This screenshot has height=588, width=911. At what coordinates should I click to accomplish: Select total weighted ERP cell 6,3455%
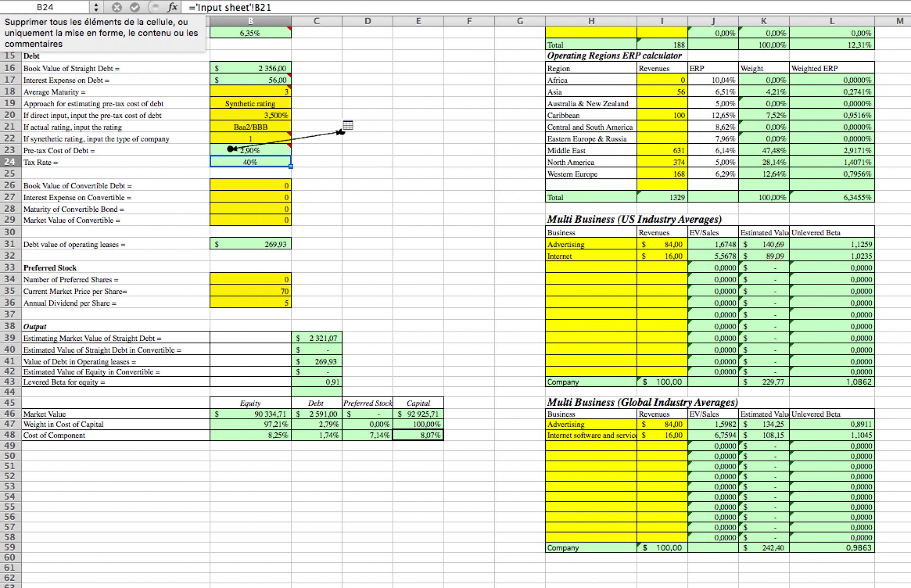(x=832, y=197)
